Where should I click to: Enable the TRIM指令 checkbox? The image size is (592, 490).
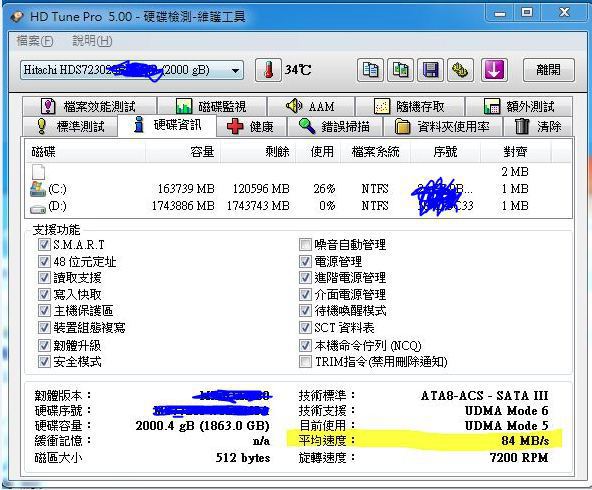pos(305,362)
